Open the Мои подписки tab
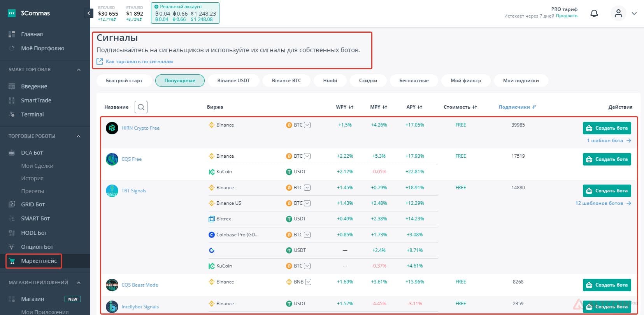644x315 pixels. pos(521,81)
